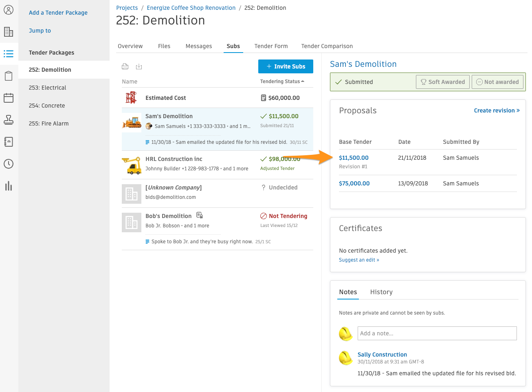This screenshot has width=532, height=392.
Task: Open the buildings sidebar icon
Action: [9, 32]
